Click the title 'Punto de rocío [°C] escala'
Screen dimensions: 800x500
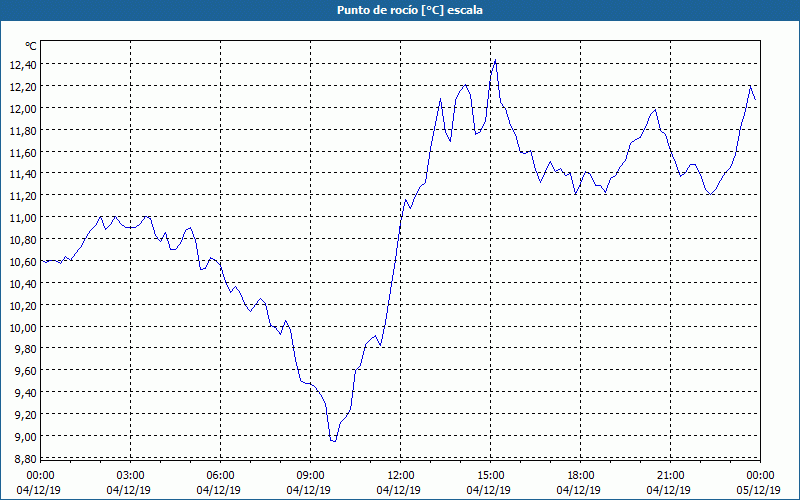pos(410,10)
